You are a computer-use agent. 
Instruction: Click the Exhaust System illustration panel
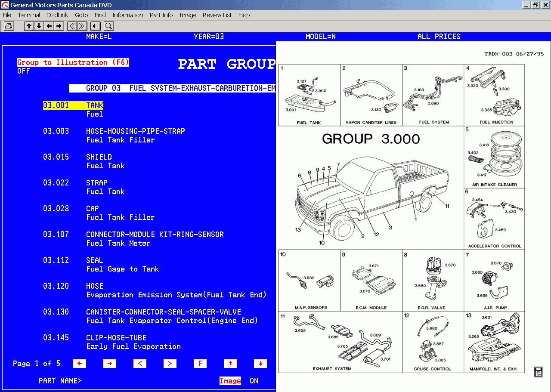341,342
